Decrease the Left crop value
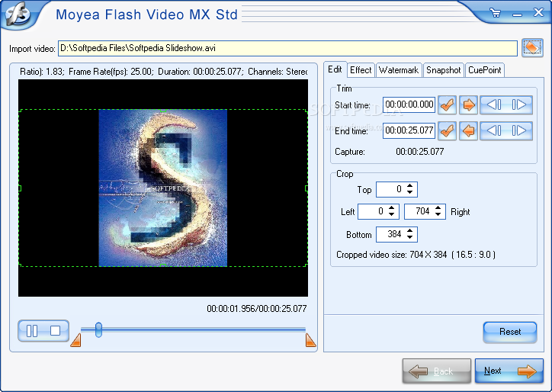The width and height of the screenshot is (552, 392). (x=391, y=214)
